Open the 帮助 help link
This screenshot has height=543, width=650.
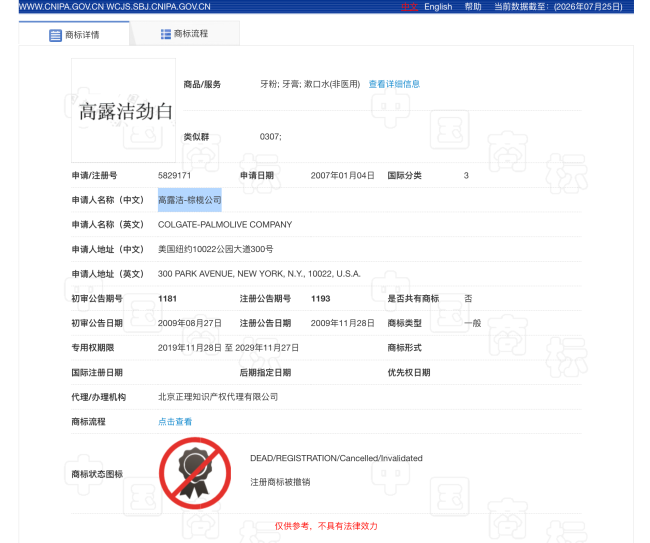coord(473,7)
